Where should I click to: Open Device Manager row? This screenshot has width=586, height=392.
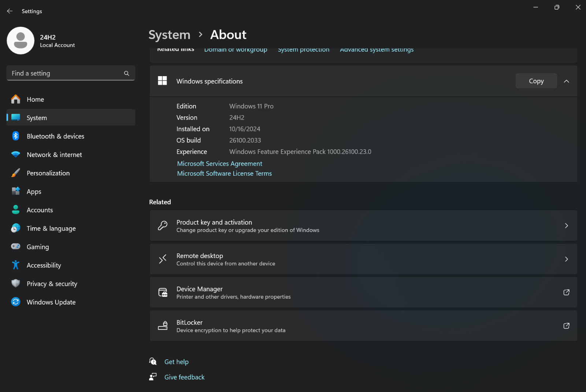[x=363, y=292]
